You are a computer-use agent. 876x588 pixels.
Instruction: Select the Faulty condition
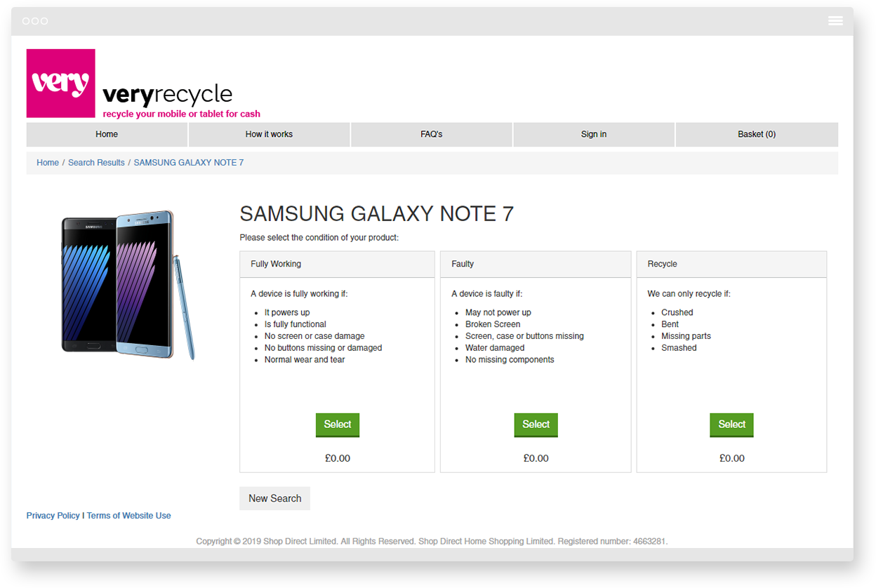pyautogui.click(x=536, y=425)
